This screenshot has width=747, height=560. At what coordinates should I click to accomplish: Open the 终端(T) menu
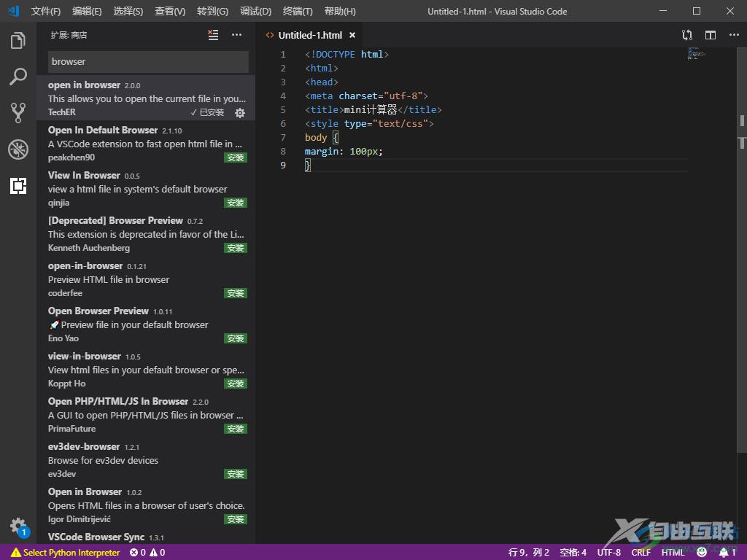pyautogui.click(x=298, y=11)
